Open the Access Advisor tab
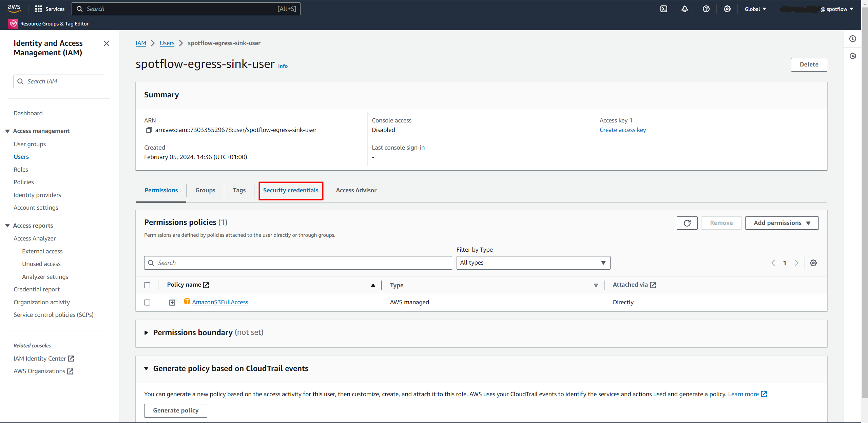Screen dimensions: 868x423 (356, 190)
